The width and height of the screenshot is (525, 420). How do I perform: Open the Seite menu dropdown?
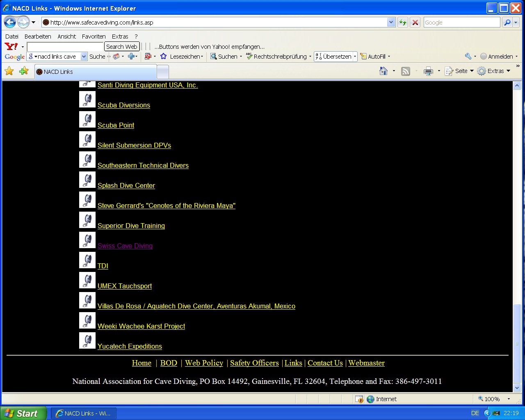472,71
